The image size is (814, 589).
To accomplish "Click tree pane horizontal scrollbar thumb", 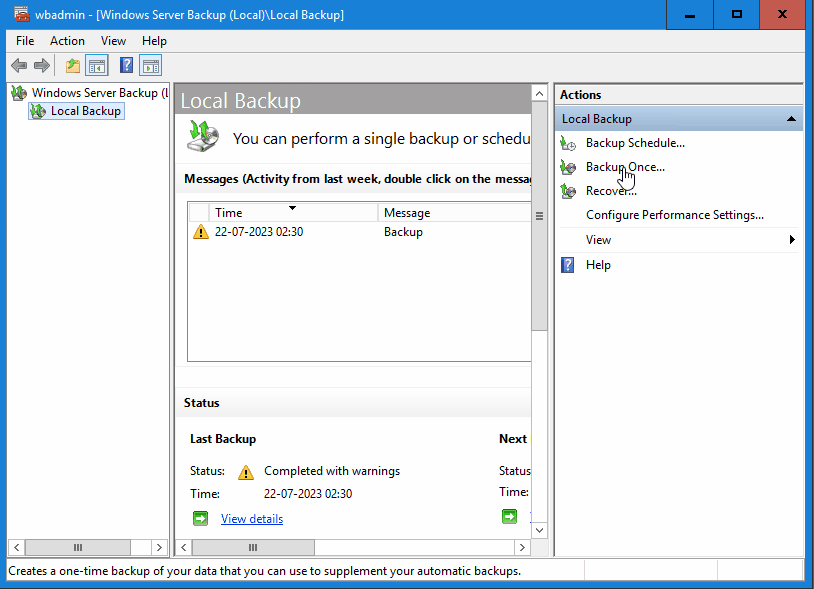I will pos(78,547).
